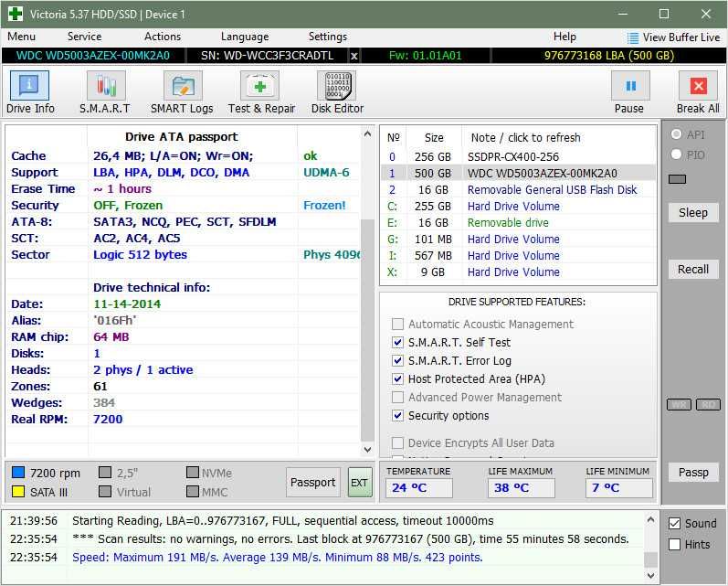Click the yellow SATA III indicator
The height and width of the screenshot is (586, 728).
18,492
